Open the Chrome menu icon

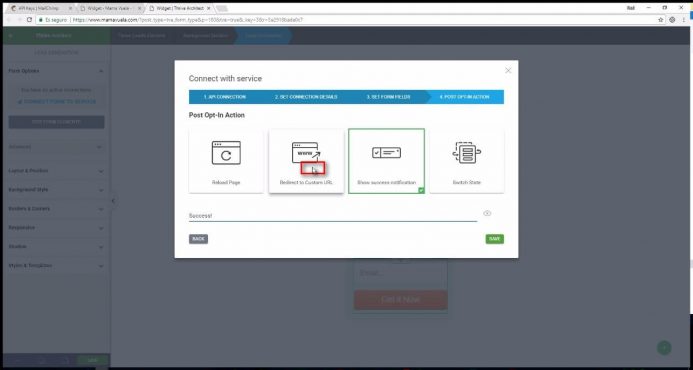pyautogui.click(x=684, y=20)
